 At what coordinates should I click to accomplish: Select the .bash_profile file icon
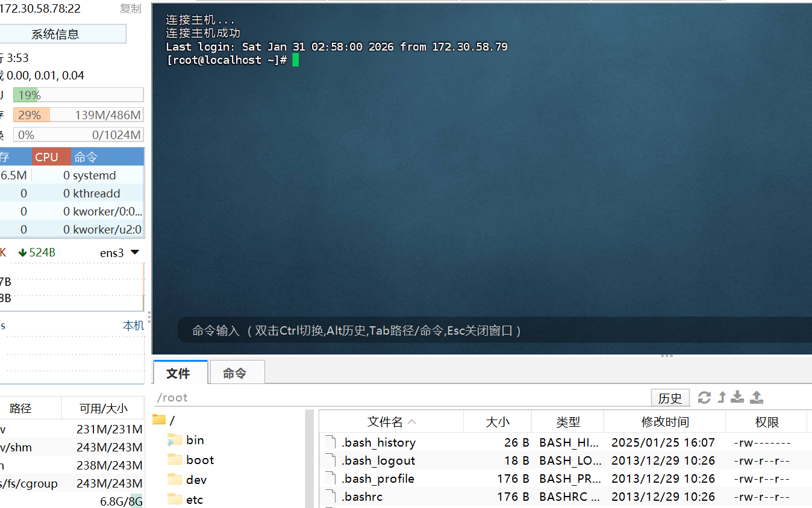(330, 479)
